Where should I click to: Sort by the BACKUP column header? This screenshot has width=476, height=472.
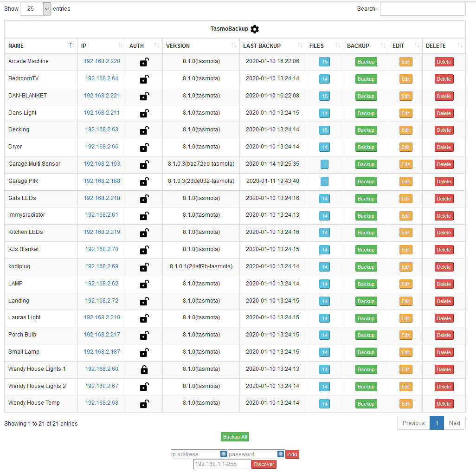(366, 45)
